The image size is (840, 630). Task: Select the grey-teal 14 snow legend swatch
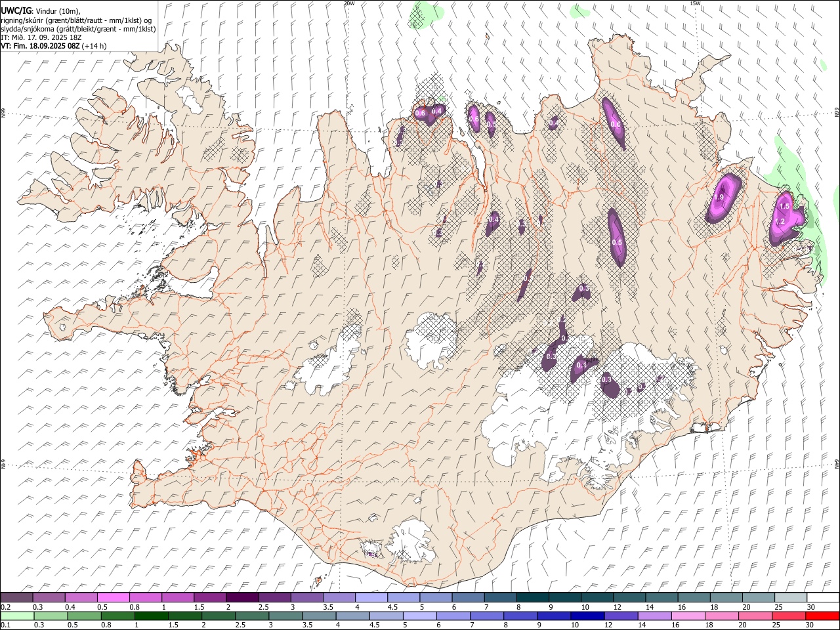661,597
